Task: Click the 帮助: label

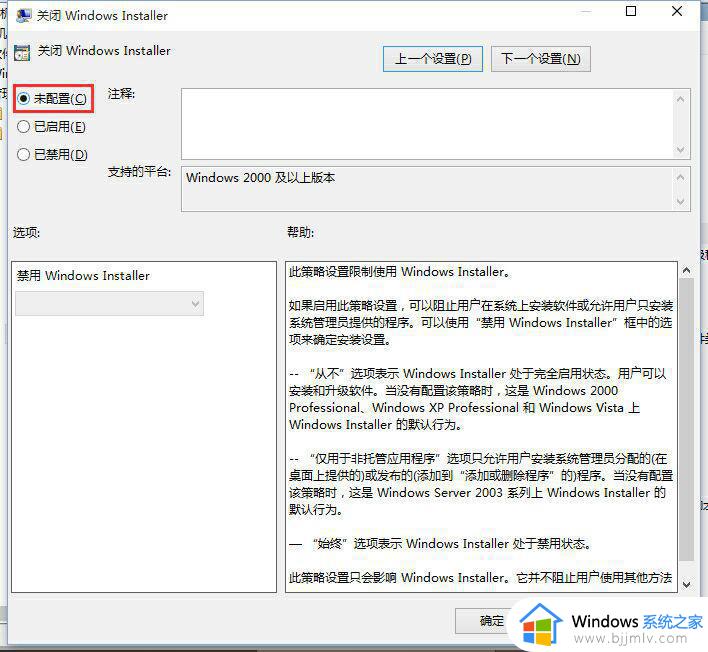Action: [300, 232]
